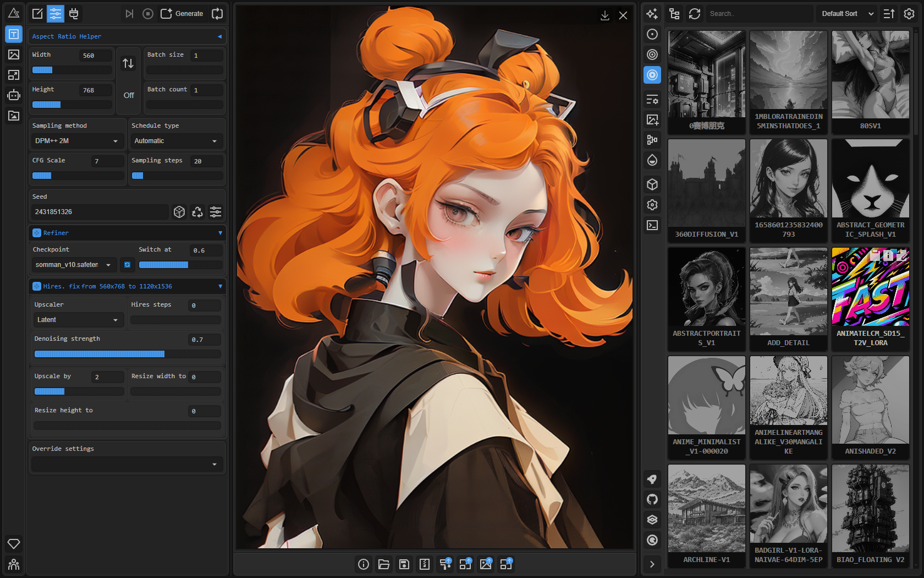The image size is (924, 578).
Task: Download the generated image
Action: tap(604, 15)
